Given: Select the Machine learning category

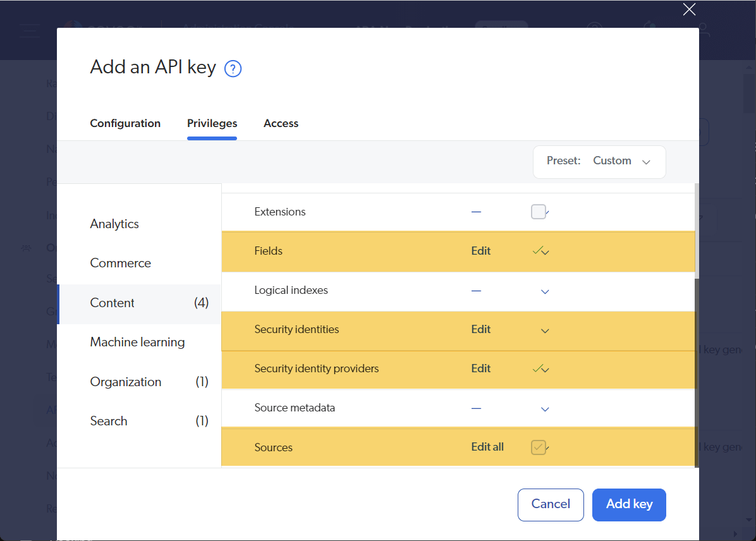Looking at the screenshot, I should click(138, 343).
